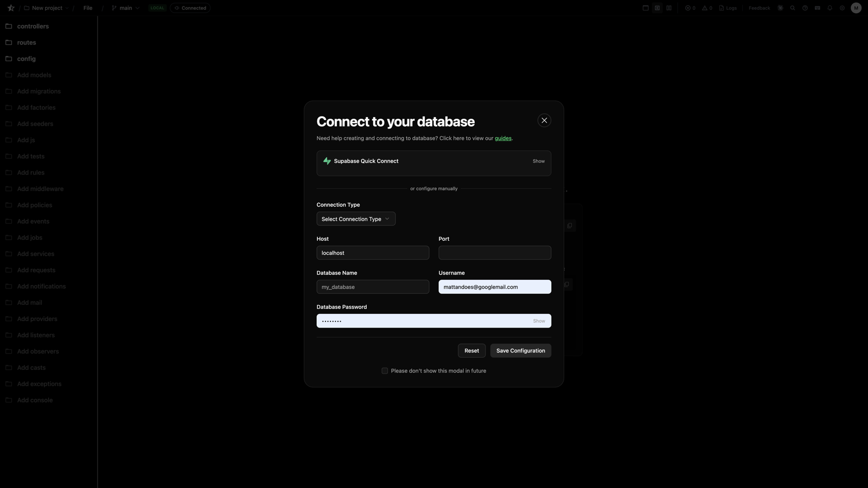Expand the controllers folder in the sidebar

[33, 25]
